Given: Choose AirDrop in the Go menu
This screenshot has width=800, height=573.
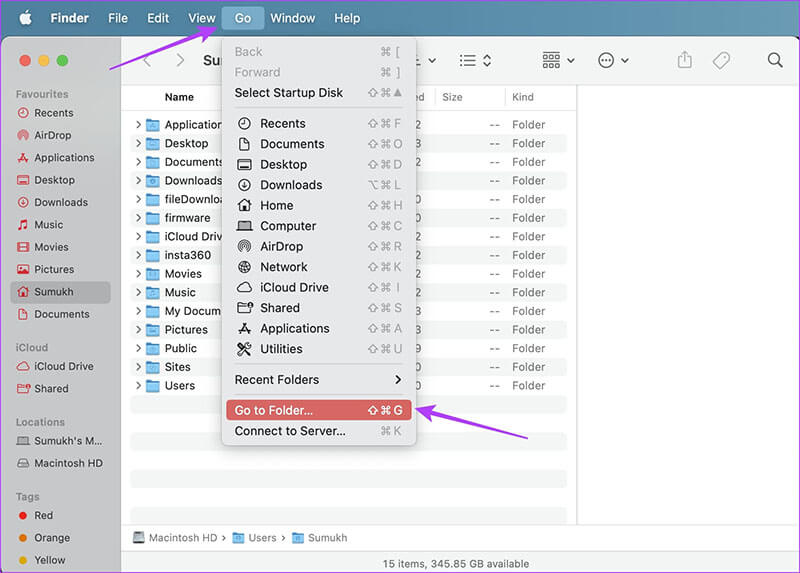Looking at the screenshot, I should (x=319, y=246).
